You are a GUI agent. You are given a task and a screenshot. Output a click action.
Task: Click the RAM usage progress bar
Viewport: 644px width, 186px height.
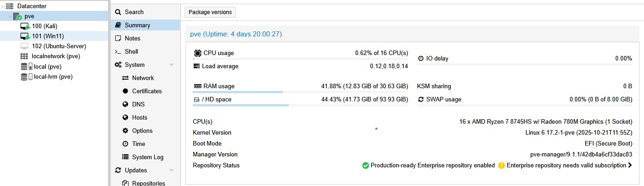point(300,92)
